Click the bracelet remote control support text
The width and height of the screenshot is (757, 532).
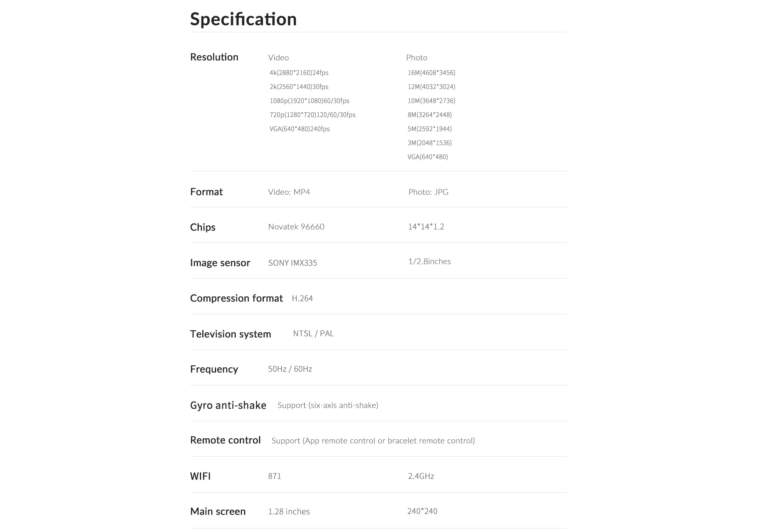(373, 441)
